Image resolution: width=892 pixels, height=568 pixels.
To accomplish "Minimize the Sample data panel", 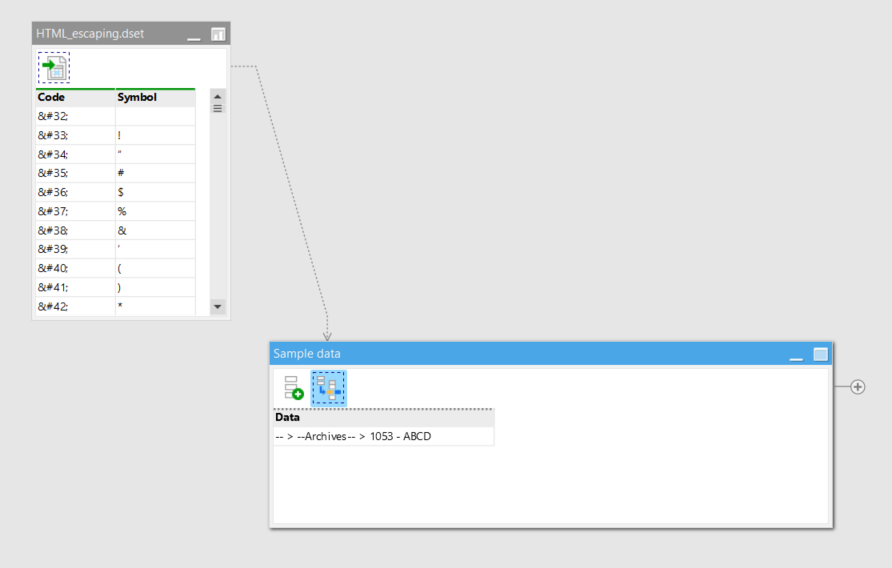I will coord(796,355).
